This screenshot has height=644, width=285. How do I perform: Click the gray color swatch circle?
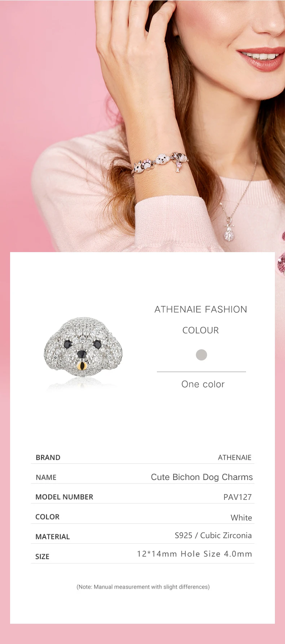pyautogui.click(x=201, y=355)
